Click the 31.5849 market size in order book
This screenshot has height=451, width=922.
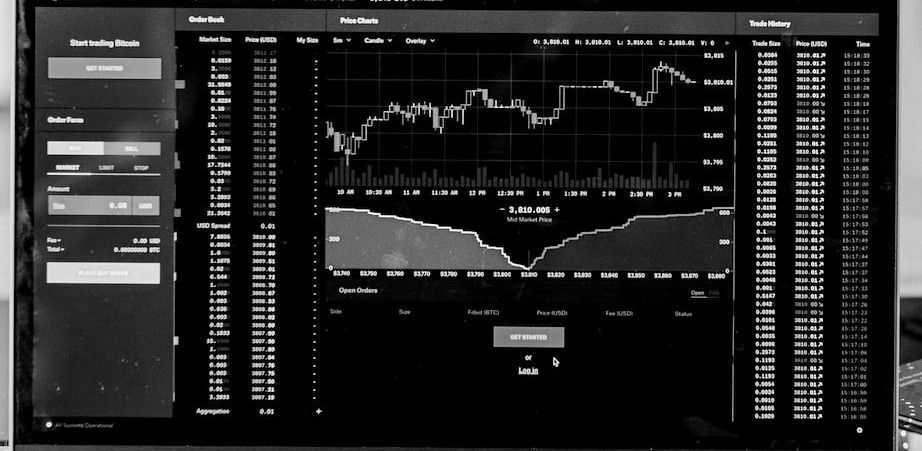click(x=219, y=85)
